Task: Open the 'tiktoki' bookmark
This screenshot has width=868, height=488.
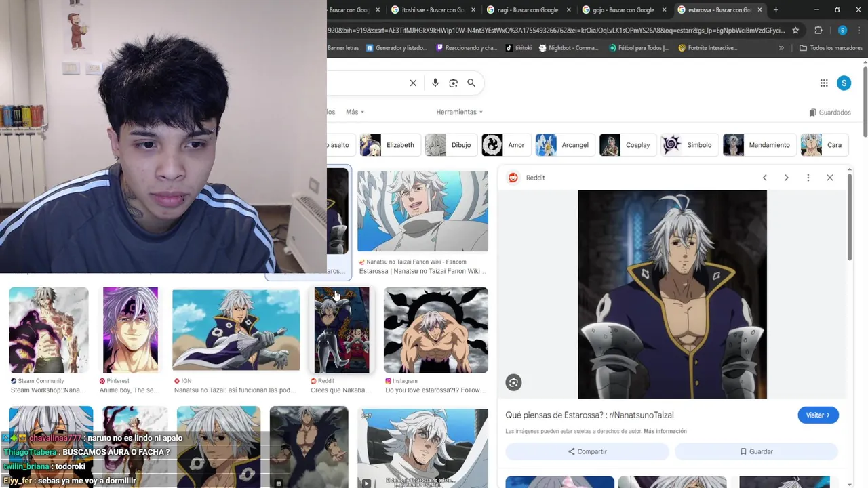Action: click(x=519, y=48)
